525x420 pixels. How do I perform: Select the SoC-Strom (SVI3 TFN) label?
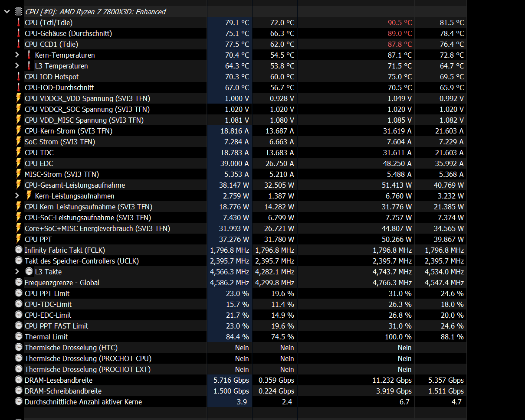pos(60,142)
